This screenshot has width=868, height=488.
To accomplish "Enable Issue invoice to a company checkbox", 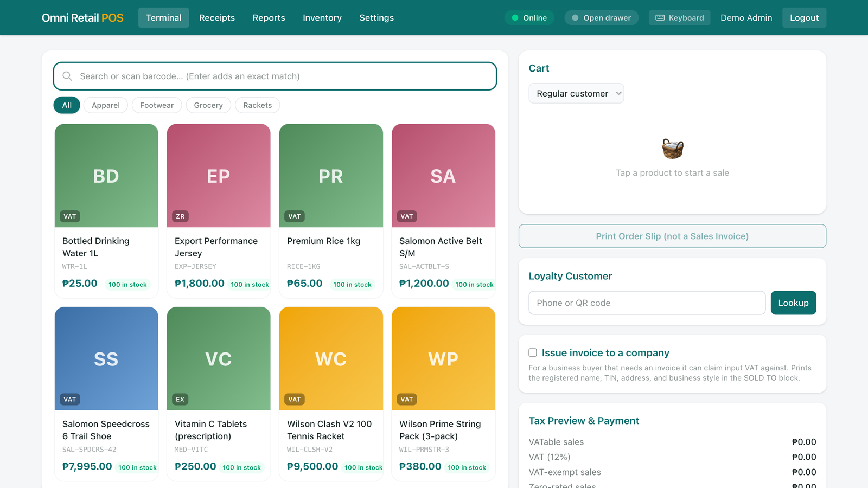I will coord(533,352).
